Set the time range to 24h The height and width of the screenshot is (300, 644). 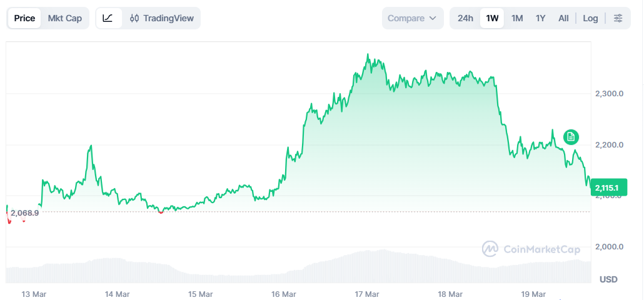[x=465, y=18]
